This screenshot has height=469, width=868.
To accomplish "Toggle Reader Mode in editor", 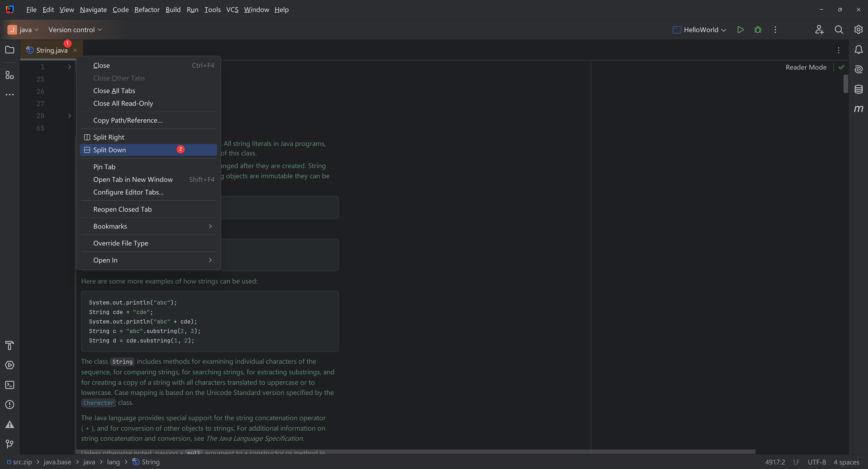I will tap(806, 67).
